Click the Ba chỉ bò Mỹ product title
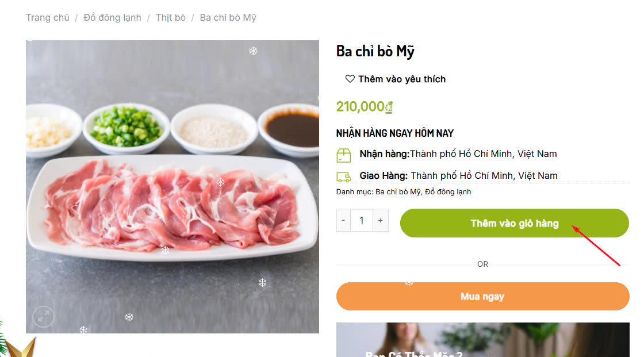The height and width of the screenshot is (357, 644). [x=375, y=51]
